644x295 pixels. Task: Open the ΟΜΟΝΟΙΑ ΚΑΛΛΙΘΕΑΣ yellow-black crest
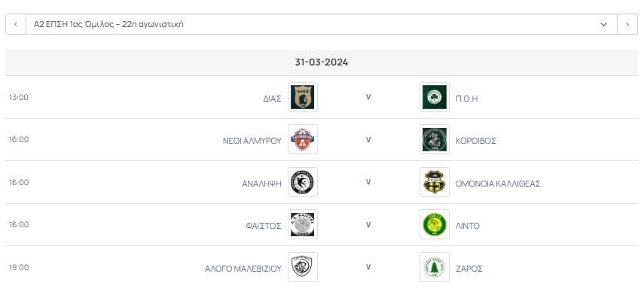[435, 182]
